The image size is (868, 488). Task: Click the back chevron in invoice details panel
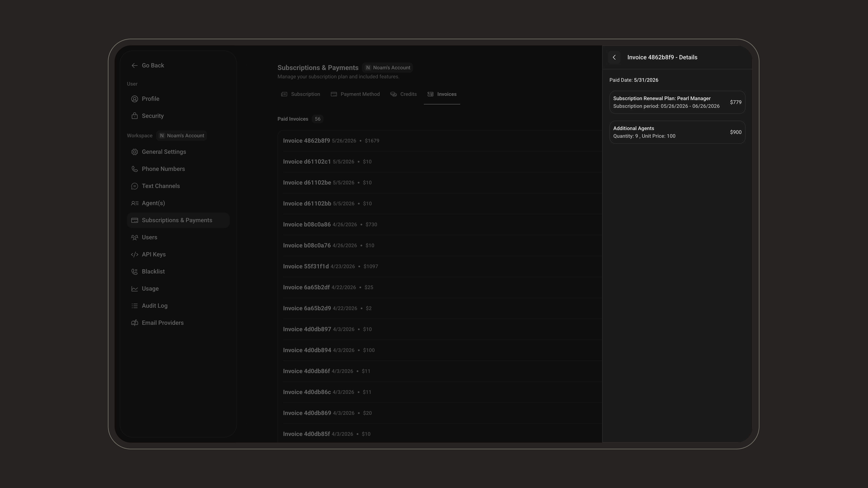pos(614,57)
